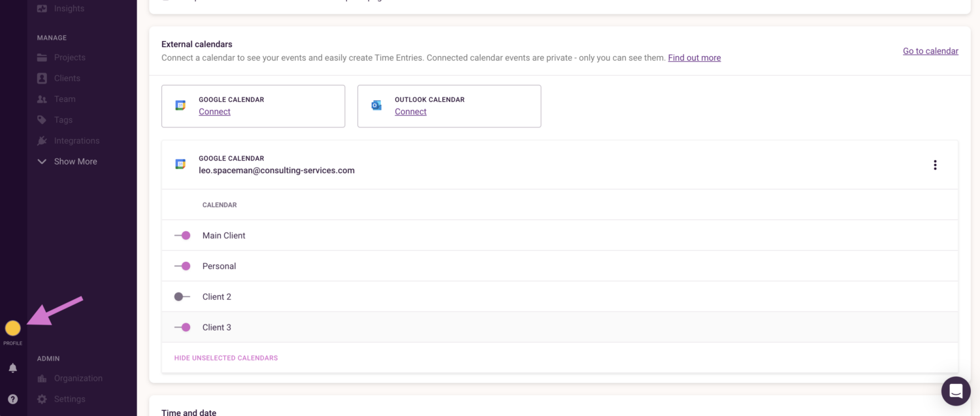Click the help question mark icon
980x416 pixels.
tap(12, 399)
